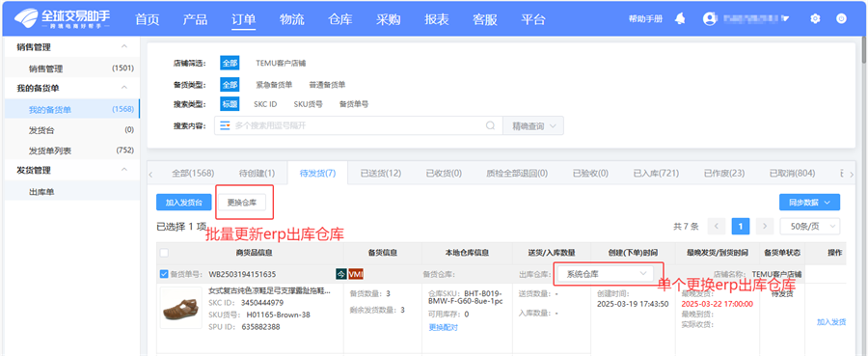
Task: Open 首页 in top navigation
Action: point(148,19)
